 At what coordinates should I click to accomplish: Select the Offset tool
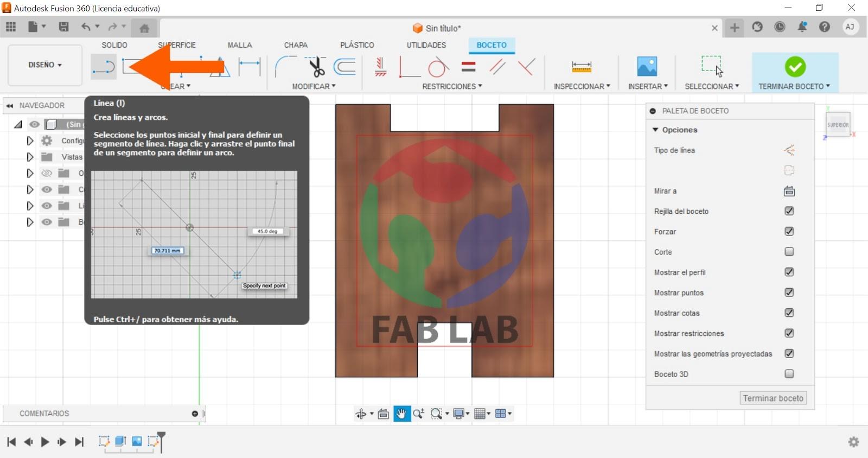(x=344, y=67)
